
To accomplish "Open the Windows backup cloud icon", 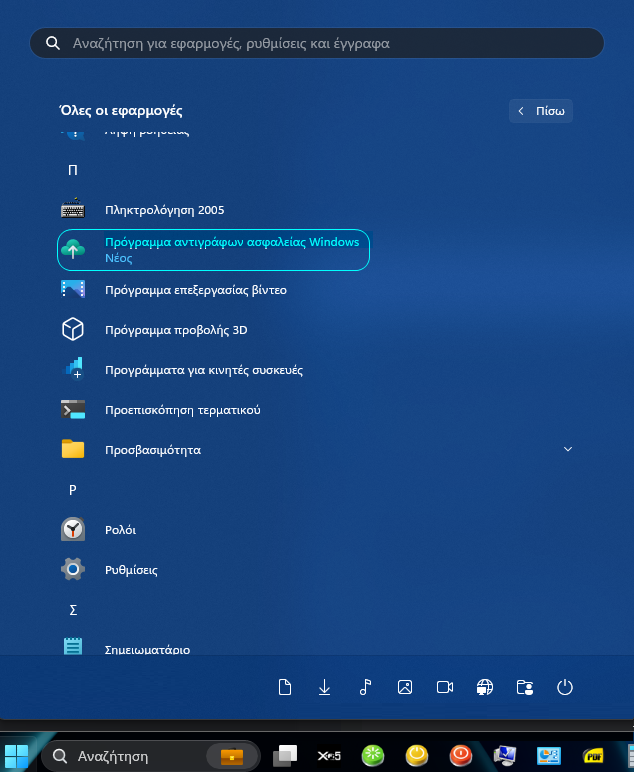I will 73,250.
